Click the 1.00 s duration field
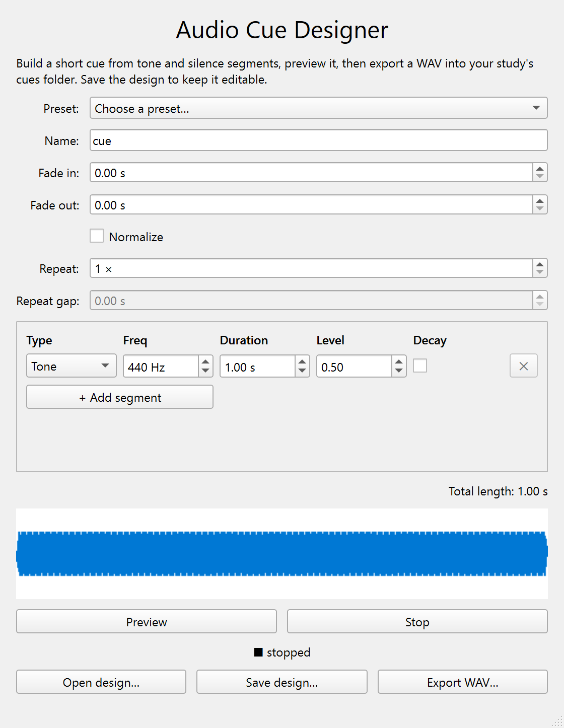This screenshot has height=728, width=564. (x=258, y=366)
